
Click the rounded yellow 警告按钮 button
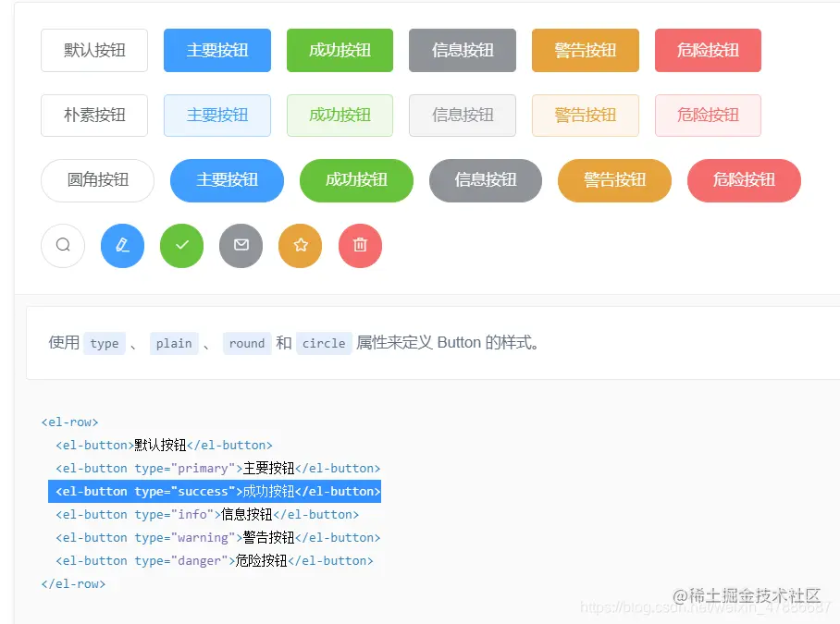coord(614,180)
